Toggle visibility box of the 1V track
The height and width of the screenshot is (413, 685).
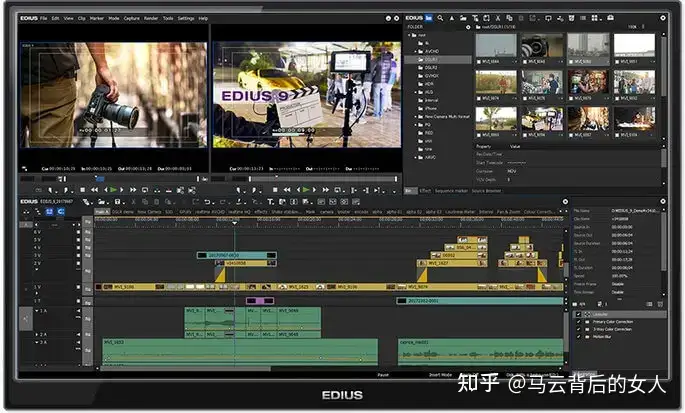78,287
